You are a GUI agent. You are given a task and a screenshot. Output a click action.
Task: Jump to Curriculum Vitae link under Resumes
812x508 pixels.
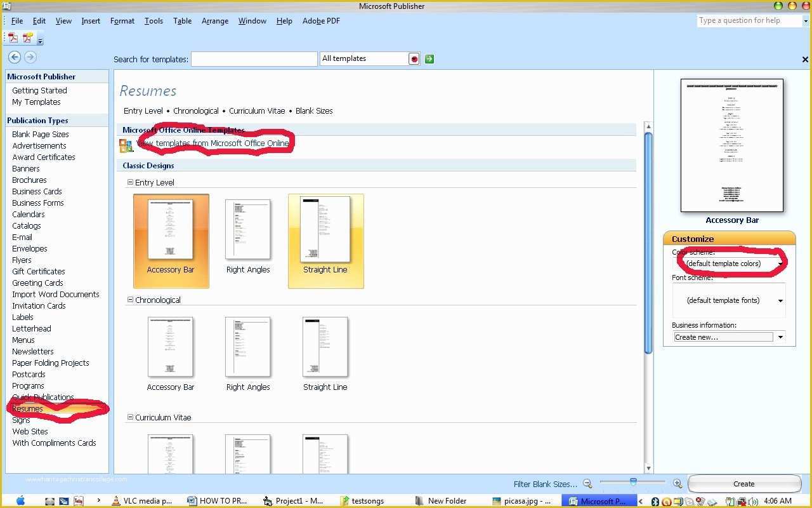[257, 110]
